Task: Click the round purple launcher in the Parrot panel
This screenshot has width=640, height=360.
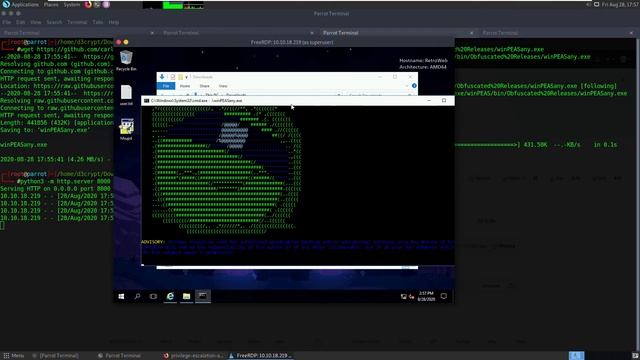Action: 106,4
